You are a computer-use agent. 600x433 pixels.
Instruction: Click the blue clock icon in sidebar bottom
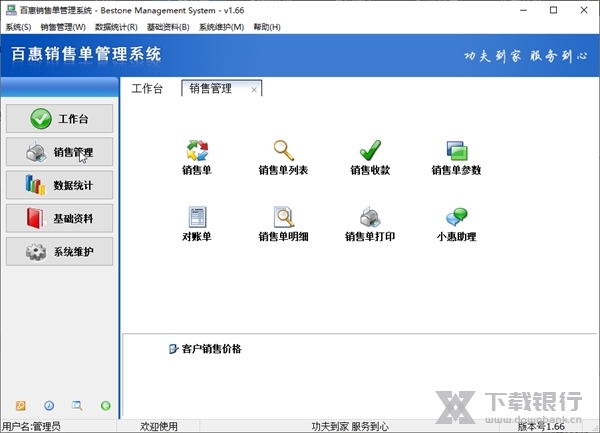(x=49, y=405)
